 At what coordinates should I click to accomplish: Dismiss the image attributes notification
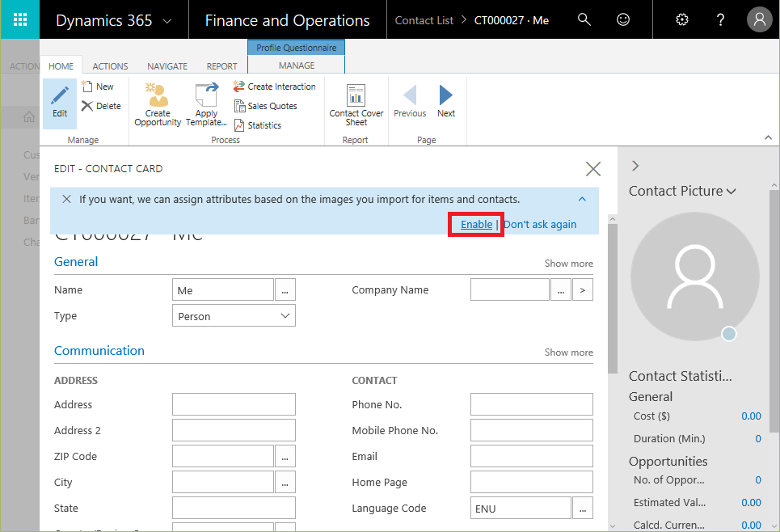(66, 199)
